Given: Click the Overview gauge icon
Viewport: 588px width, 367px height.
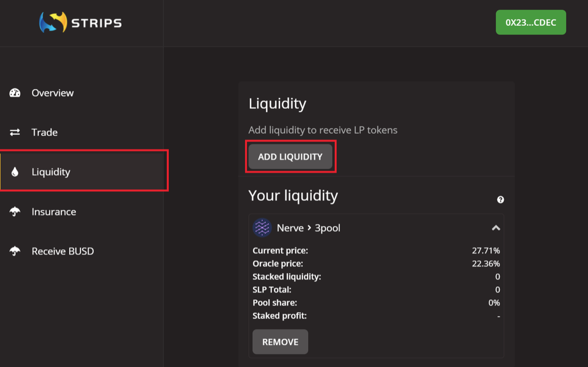Looking at the screenshot, I should click(x=15, y=93).
